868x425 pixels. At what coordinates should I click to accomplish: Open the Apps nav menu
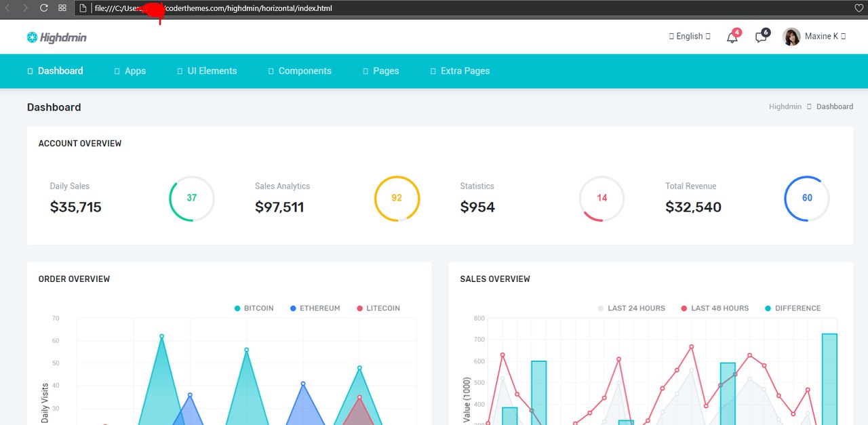click(130, 70)
